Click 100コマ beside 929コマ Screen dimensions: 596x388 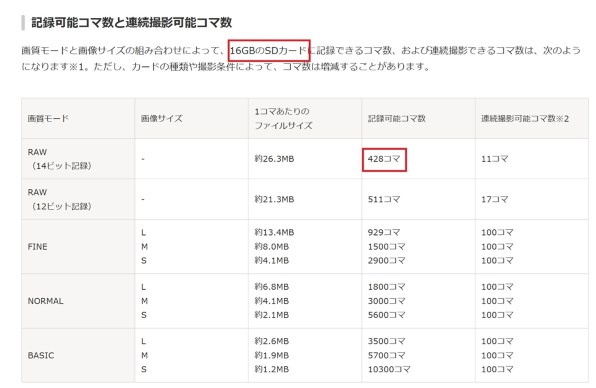tap(497, 232)
